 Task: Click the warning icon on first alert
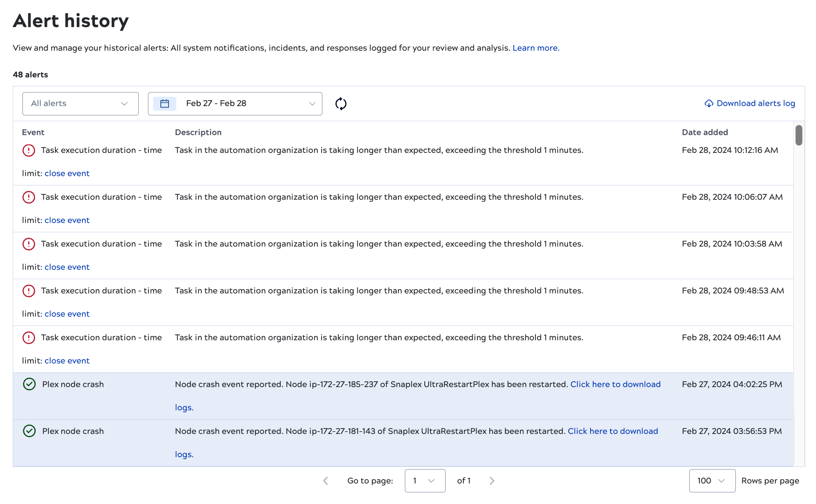pos(29,150)
